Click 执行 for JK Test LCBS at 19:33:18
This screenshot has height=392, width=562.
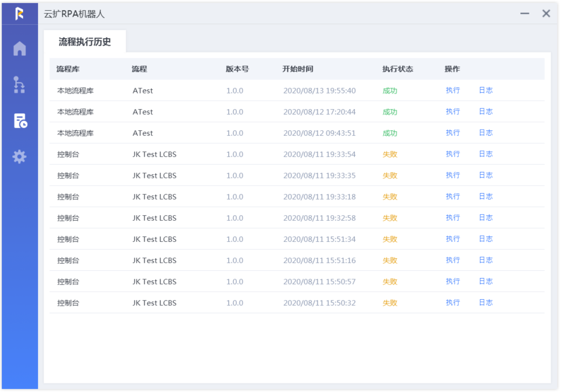(x=453, y=196)
